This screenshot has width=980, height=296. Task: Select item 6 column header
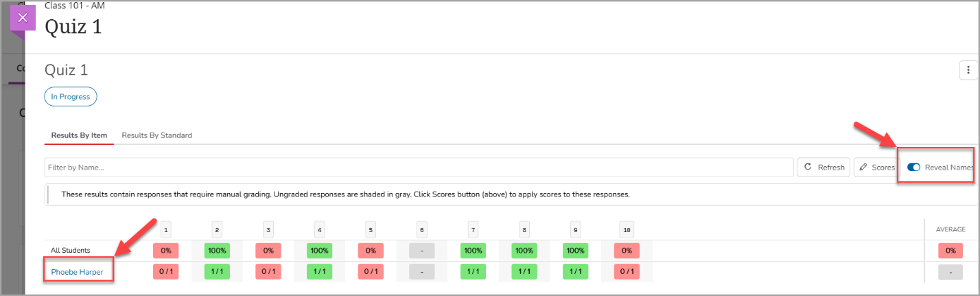[421, 229]
